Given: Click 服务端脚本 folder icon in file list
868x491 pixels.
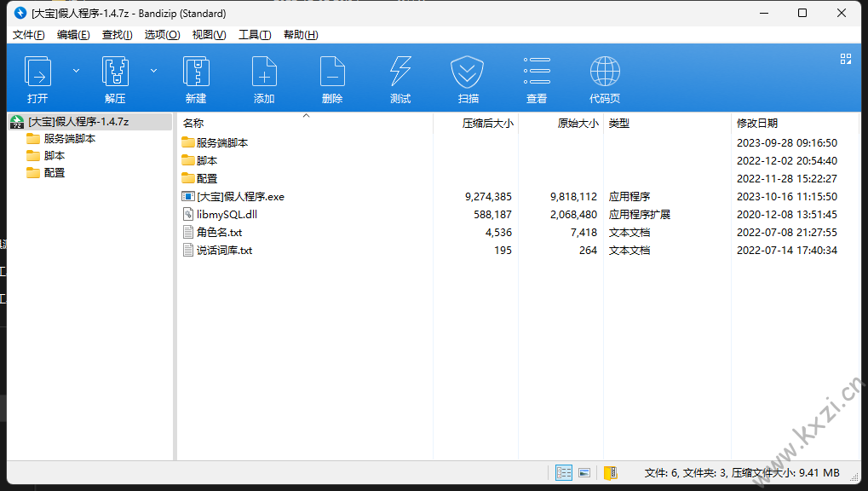Looking at the screenshot, I should [188, 142].
